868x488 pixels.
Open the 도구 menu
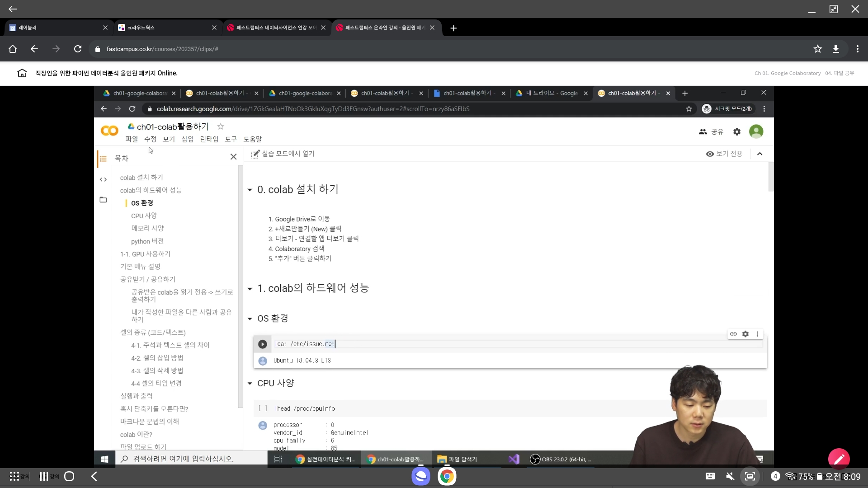click(x=231, y=139)
